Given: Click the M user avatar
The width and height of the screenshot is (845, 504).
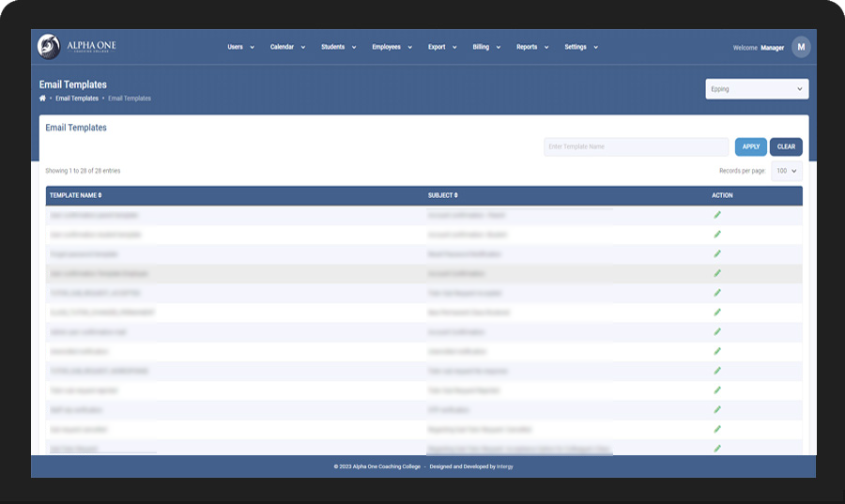Looking at the screenshot, I should tap(801, 47).
